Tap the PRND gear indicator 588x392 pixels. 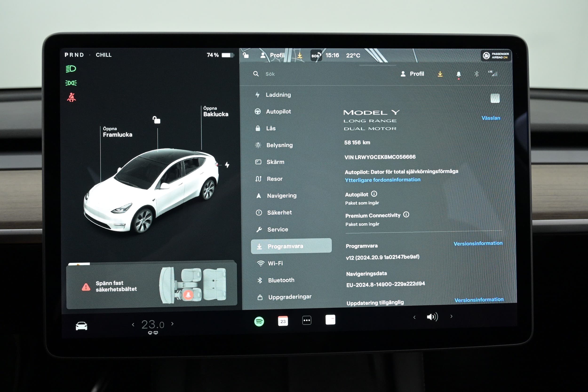pos(74,55)
